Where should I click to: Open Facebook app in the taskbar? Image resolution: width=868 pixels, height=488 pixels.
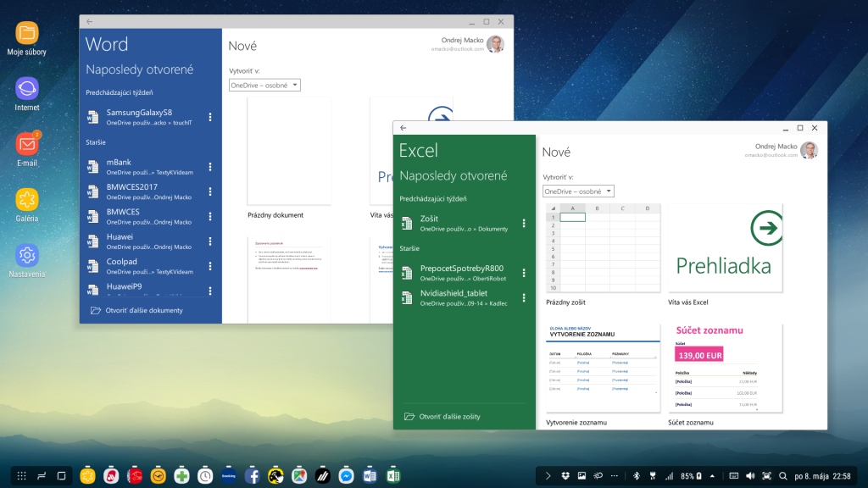[x=252, y=476]
